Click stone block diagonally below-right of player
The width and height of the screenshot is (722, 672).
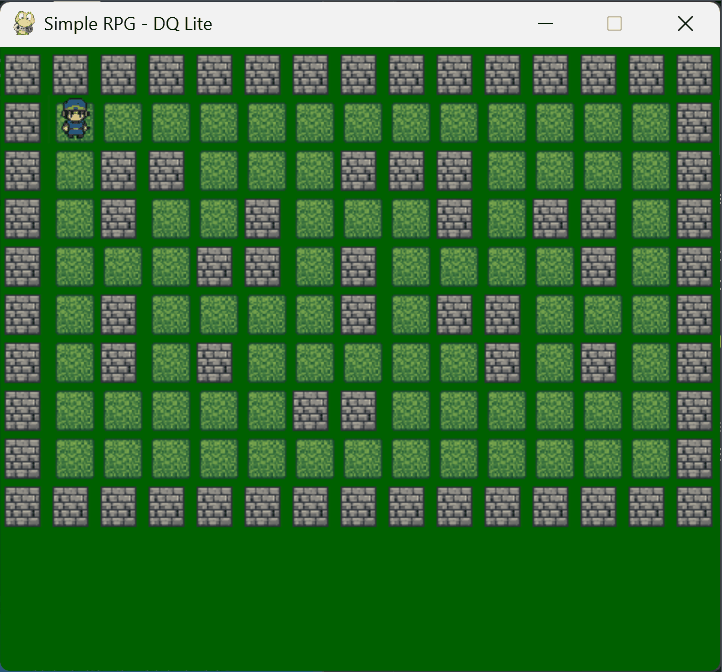[x=118, y=171]
